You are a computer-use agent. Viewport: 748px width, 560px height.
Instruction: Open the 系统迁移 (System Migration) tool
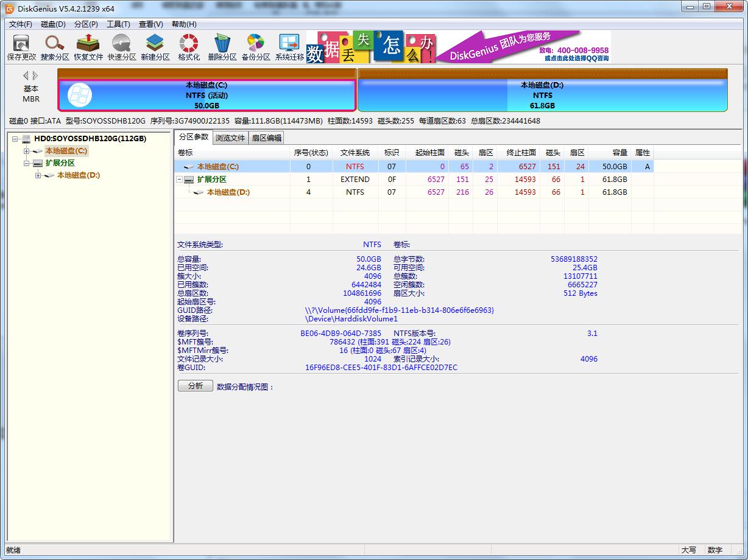[x=289, y=47]
